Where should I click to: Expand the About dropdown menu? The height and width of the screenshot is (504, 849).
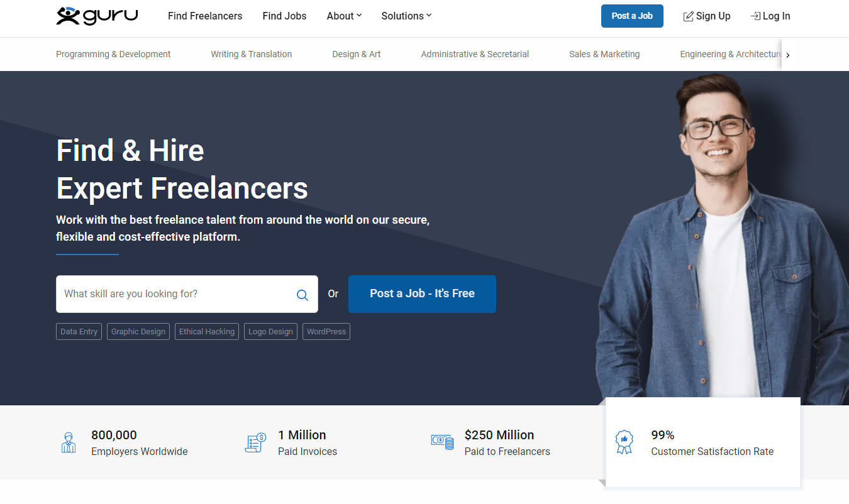coord(344,16)
